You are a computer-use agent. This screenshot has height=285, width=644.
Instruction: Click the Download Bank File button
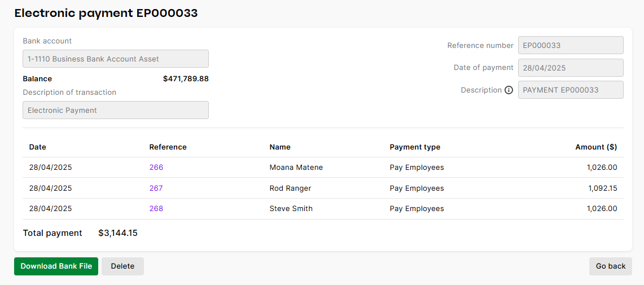(56, 266)
